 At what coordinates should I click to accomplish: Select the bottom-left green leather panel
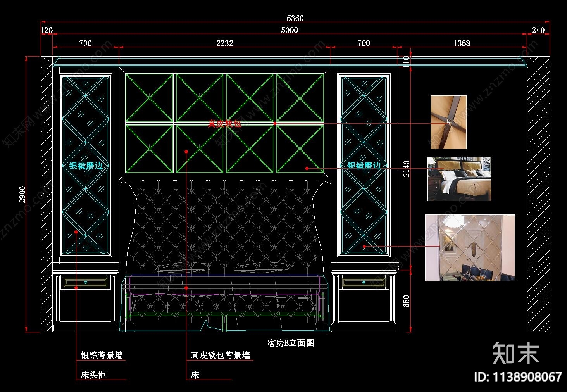click(x=150, y=148)
